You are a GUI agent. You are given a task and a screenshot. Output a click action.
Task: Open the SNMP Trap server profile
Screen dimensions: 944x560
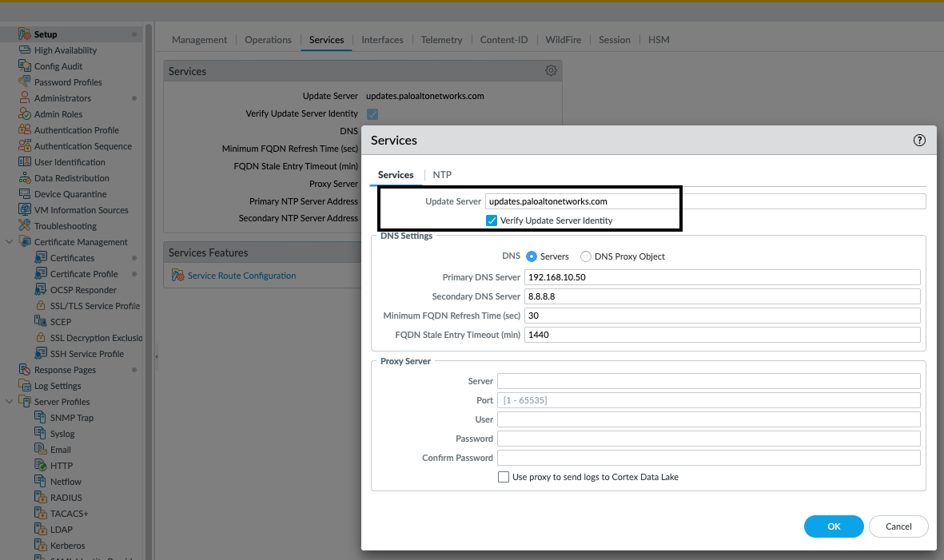tap(72, 417)
